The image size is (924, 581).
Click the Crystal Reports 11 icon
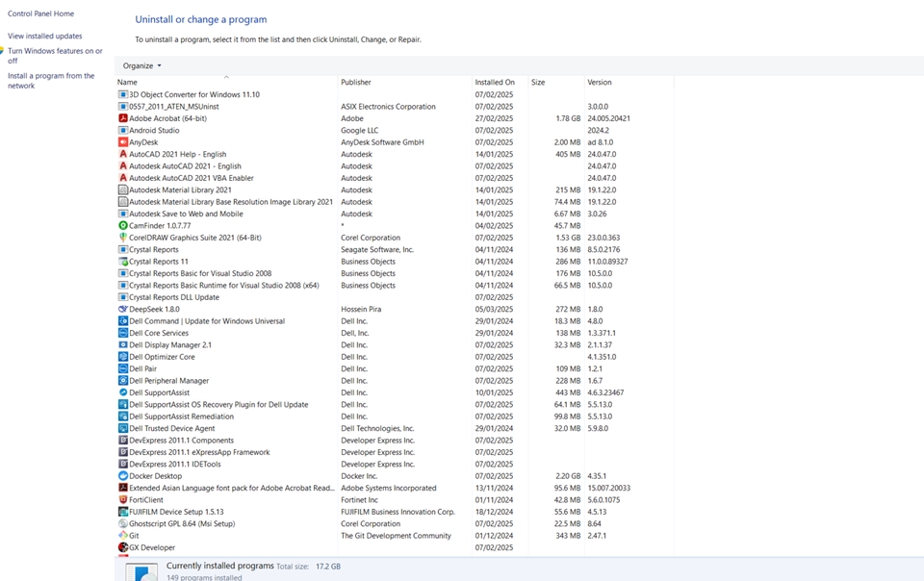click(x=123, y=262)
